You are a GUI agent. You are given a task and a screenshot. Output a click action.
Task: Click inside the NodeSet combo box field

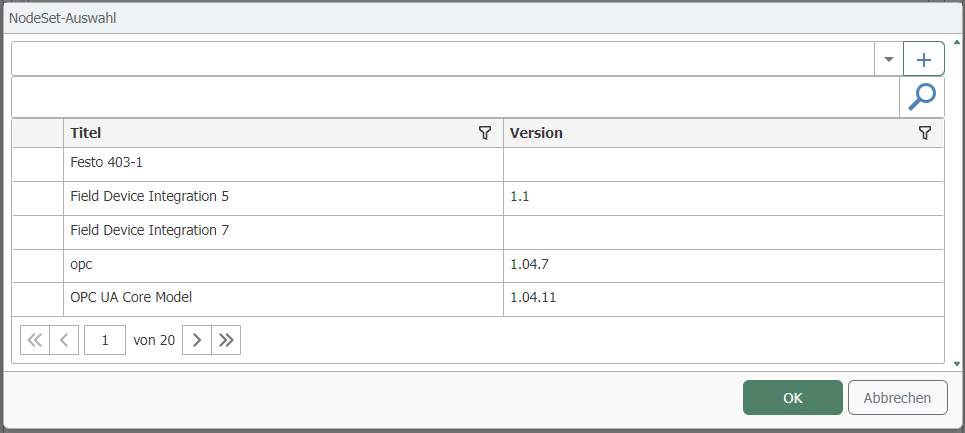pos(440,59)
